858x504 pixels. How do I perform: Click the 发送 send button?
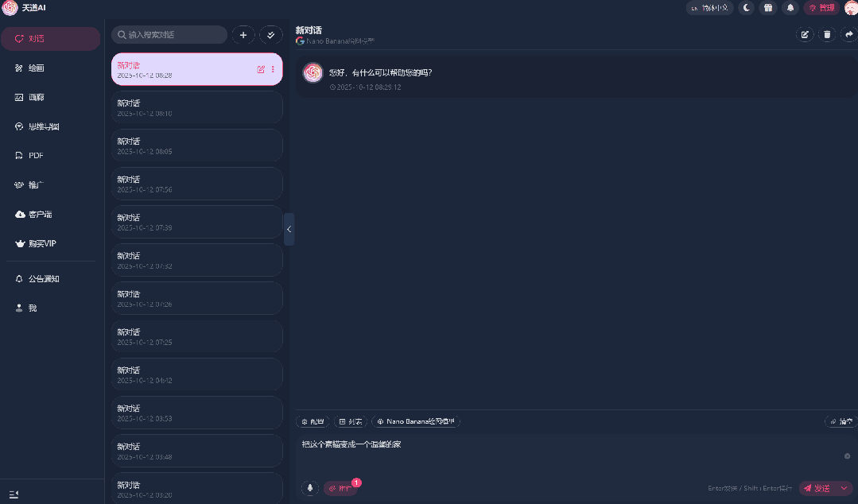(818, 488)
